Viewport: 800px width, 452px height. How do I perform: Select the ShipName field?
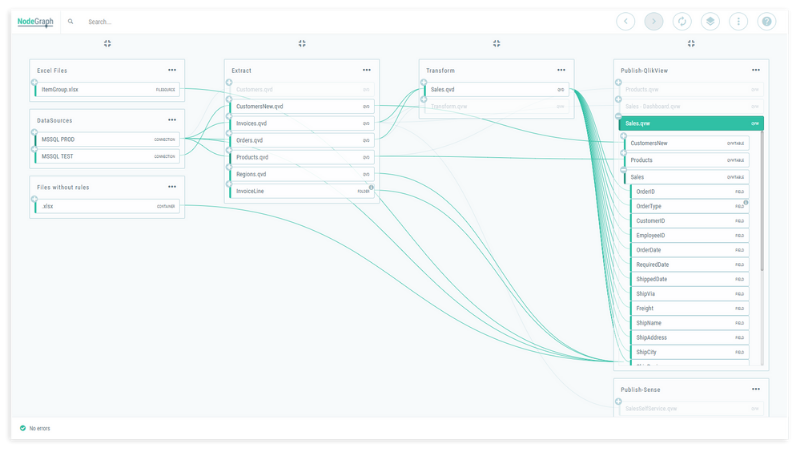(x=690, y=323)
